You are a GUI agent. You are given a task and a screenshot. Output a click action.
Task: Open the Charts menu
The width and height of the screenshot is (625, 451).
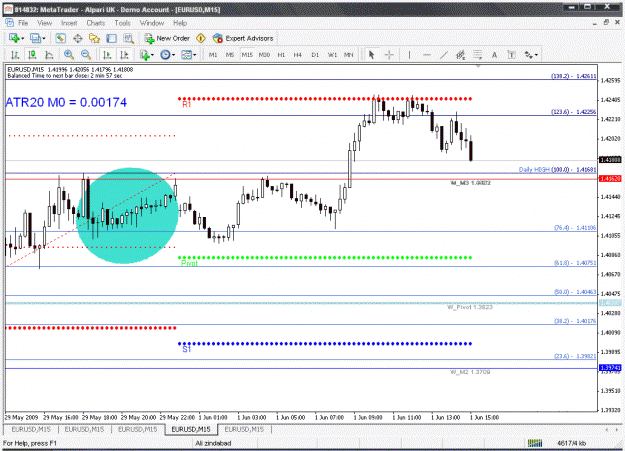pos(96,23)
